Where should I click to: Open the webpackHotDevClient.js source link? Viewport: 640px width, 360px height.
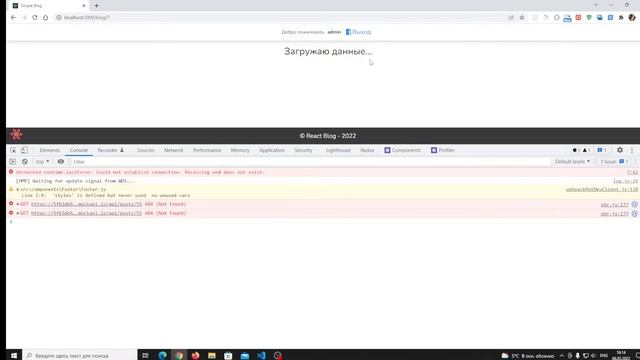[602, 189]
